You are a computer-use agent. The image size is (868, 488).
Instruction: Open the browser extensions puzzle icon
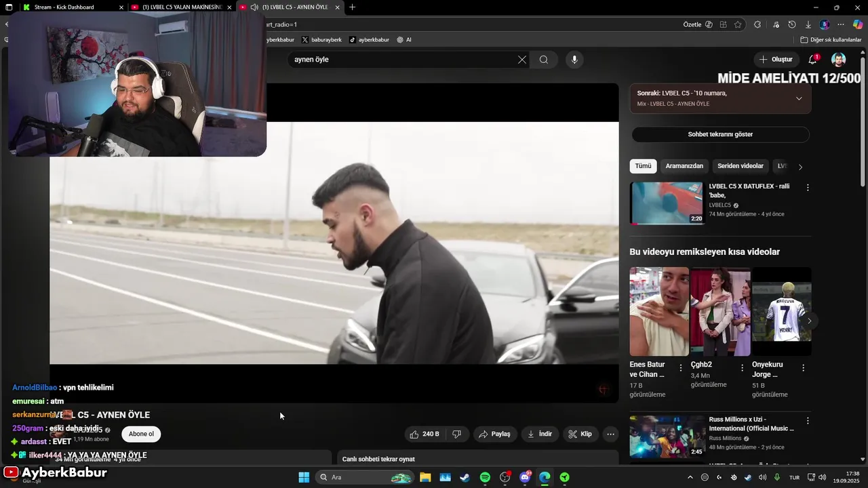(x=757, y=24)
